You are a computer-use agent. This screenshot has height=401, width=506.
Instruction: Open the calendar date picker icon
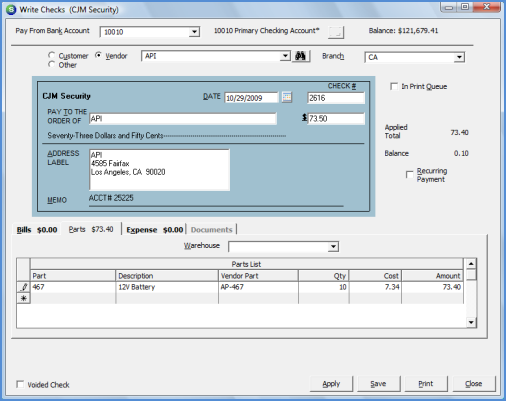pyautogui.click(x=287, y=97)
